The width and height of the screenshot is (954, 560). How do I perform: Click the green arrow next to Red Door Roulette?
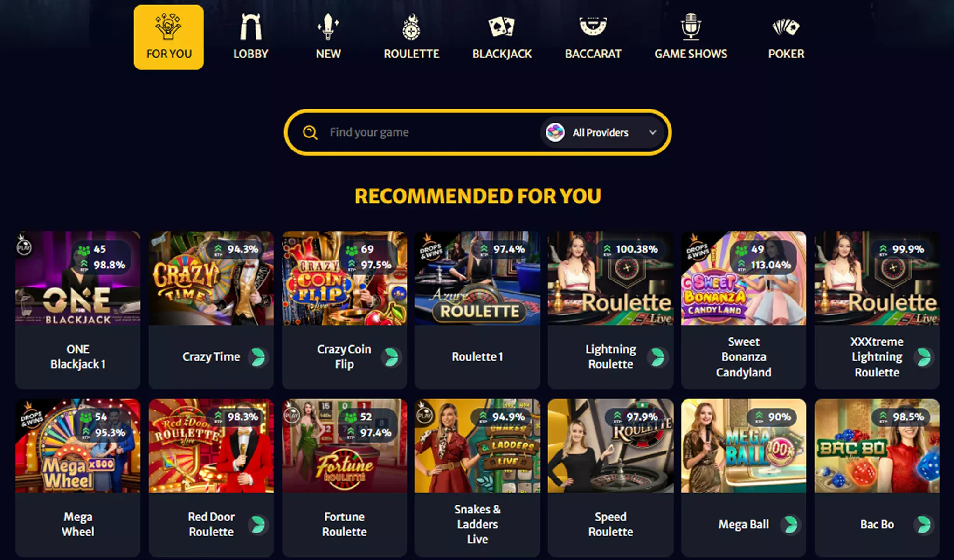(257, 525)
